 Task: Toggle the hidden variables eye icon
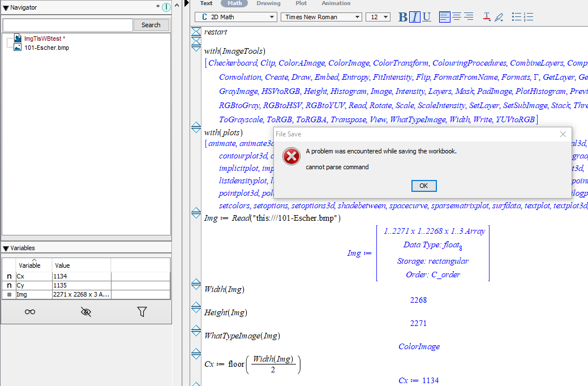(86, 312)
